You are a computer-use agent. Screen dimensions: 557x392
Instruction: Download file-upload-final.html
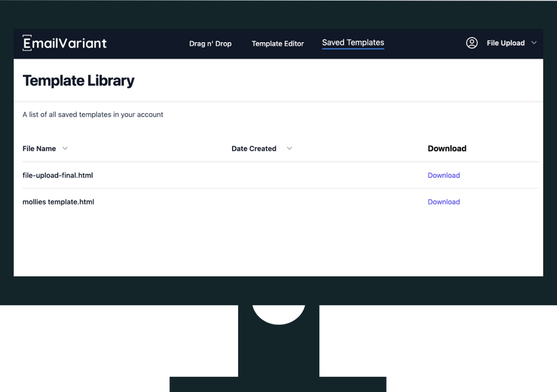click(x=443, y=175)
